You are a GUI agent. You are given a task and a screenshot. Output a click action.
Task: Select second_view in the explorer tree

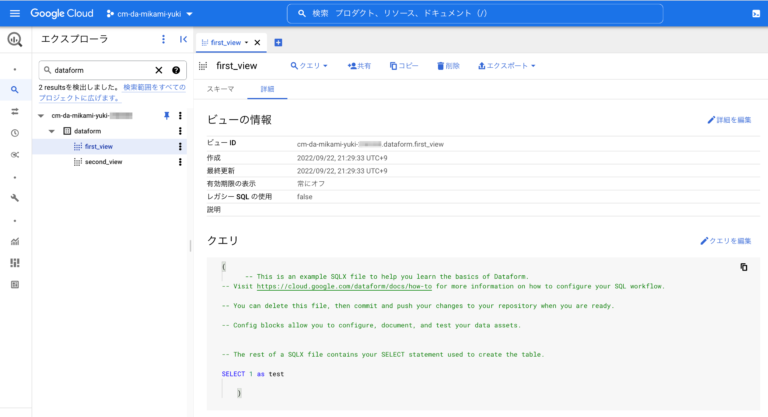(103, 162)
